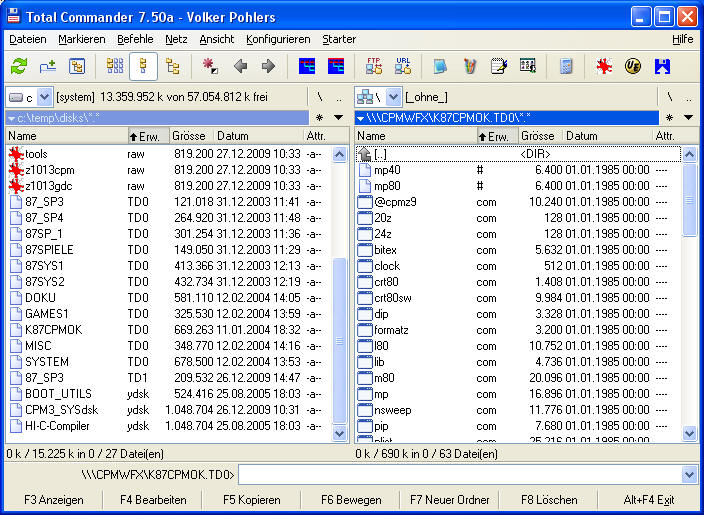Click the up-folder icon of [..] entry
This screenshot has width=704, height=515.
365,154
